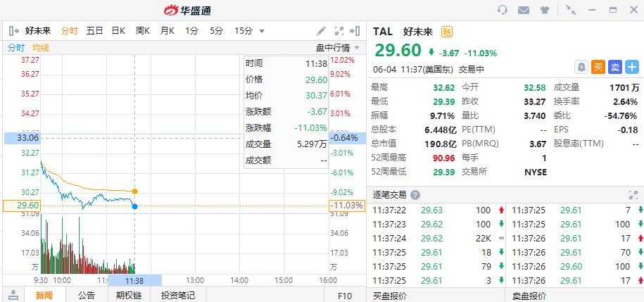Switch to 5分 chart view
This screenshot has width=644, height=302.
[x=217, y=31]
